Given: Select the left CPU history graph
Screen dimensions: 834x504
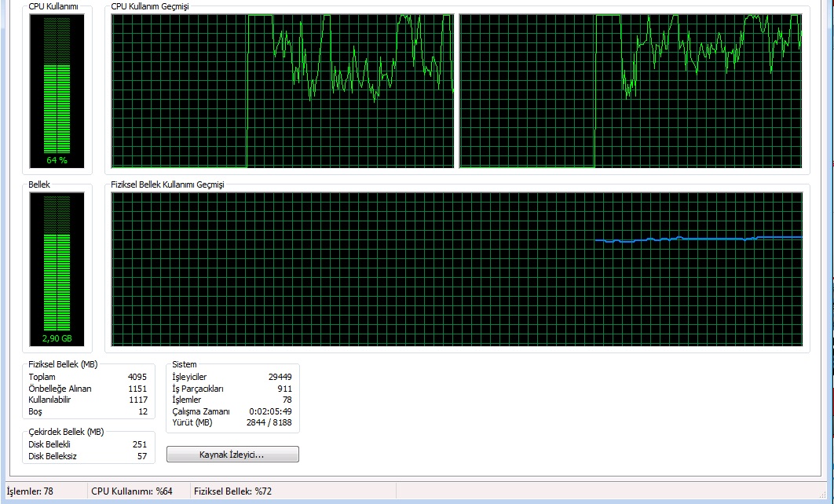Looking at the screenshot, I should point(282,91).
